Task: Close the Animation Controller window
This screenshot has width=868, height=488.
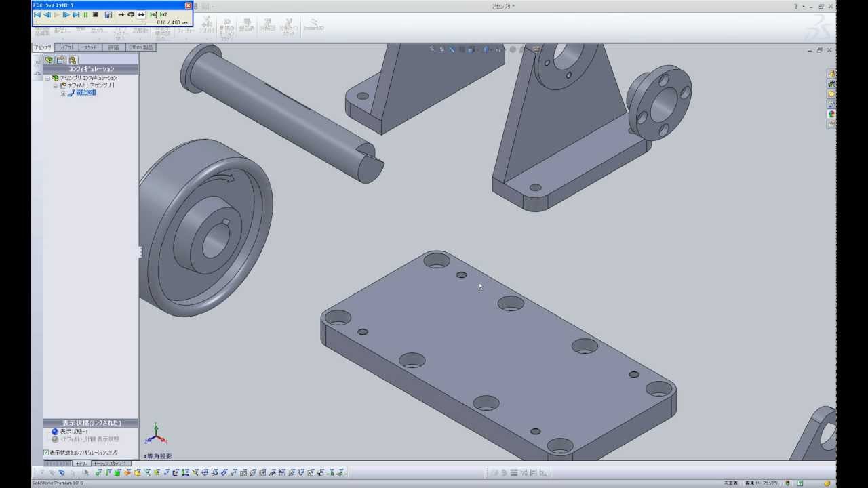Action: click(188, 5)
